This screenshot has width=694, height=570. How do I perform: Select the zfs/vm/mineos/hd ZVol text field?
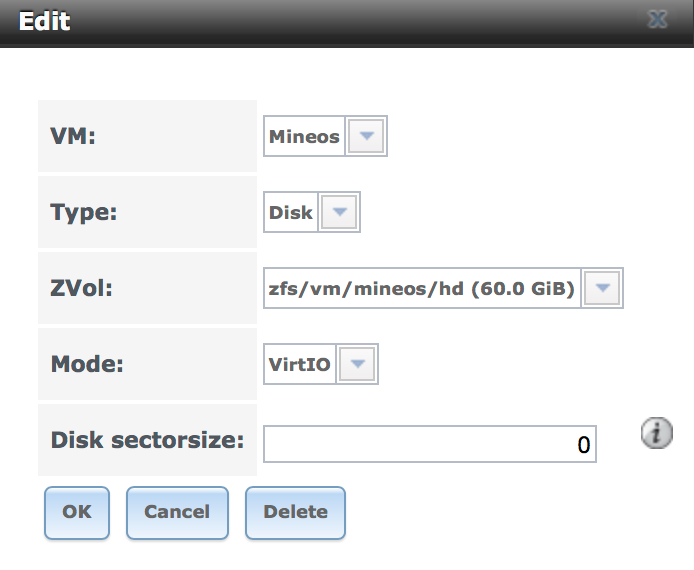click(421, 289)
